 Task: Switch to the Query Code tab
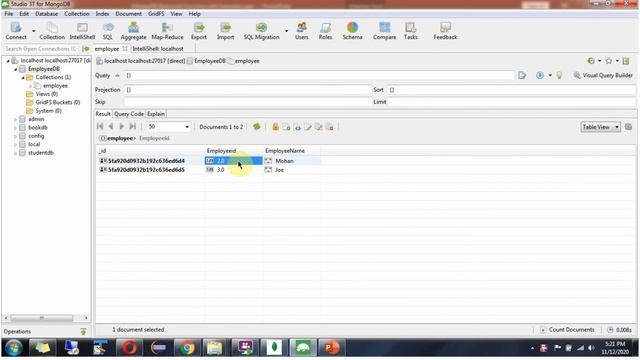[x=129, y=114]
